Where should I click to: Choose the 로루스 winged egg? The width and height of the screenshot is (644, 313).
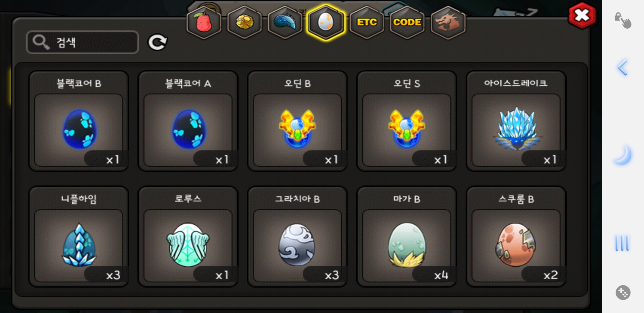tap(188, 236)
